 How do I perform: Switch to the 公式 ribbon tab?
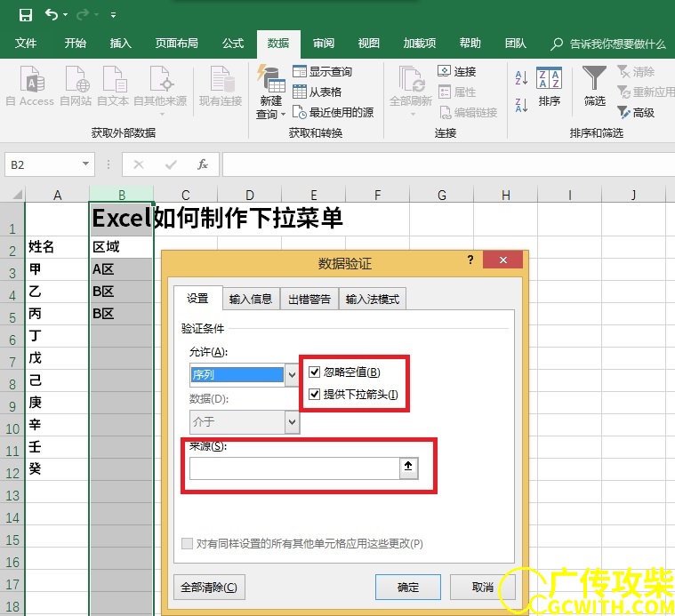coord(233,44)
